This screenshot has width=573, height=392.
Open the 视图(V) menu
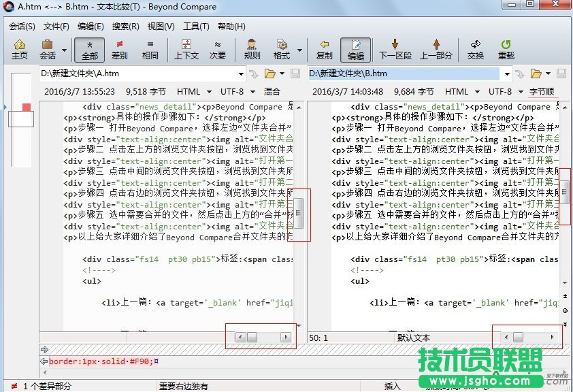coord(161,27)
